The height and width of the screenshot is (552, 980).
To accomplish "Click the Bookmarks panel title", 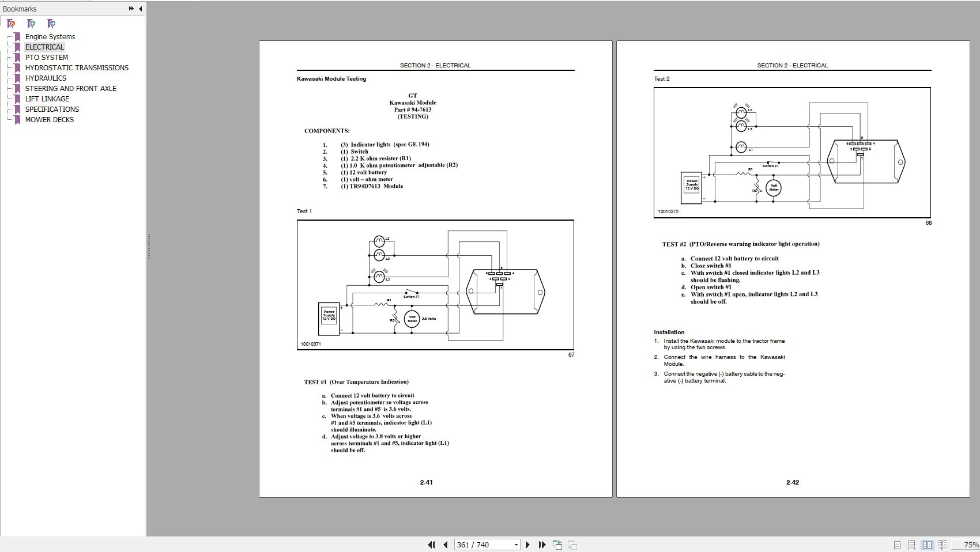I will [x=20, y=9].
